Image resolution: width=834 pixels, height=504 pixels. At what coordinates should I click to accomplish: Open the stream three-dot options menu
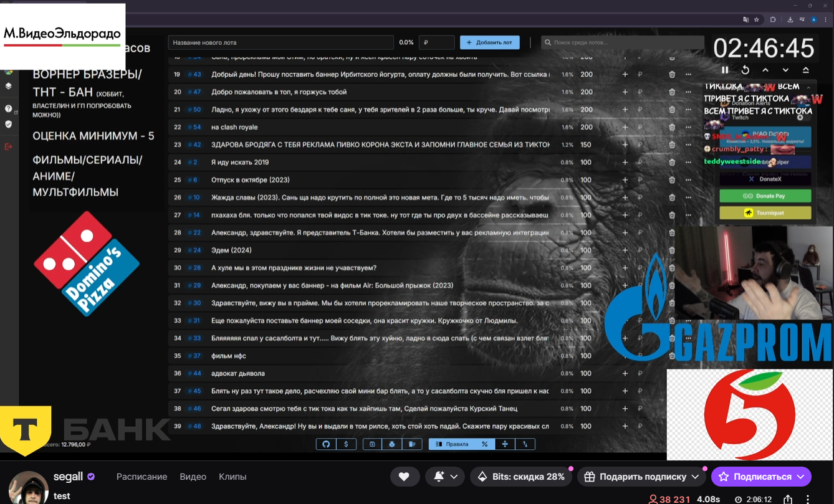(x=809, y=499)
